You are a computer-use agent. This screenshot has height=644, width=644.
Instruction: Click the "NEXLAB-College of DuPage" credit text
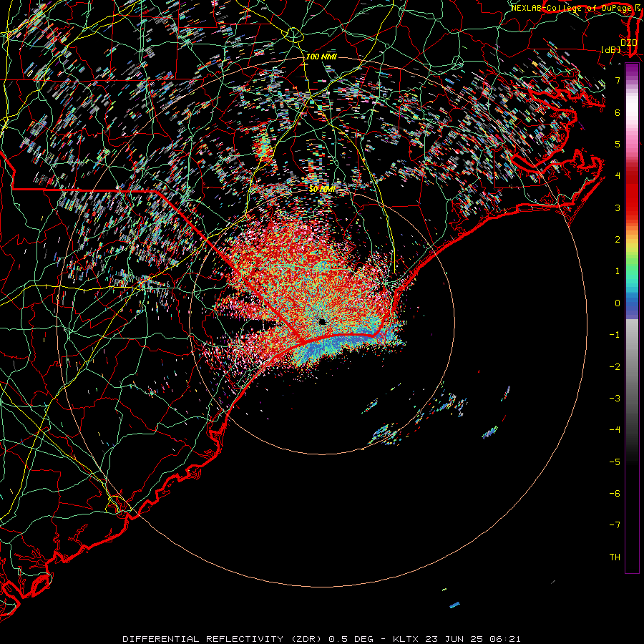tap(572, 8)
